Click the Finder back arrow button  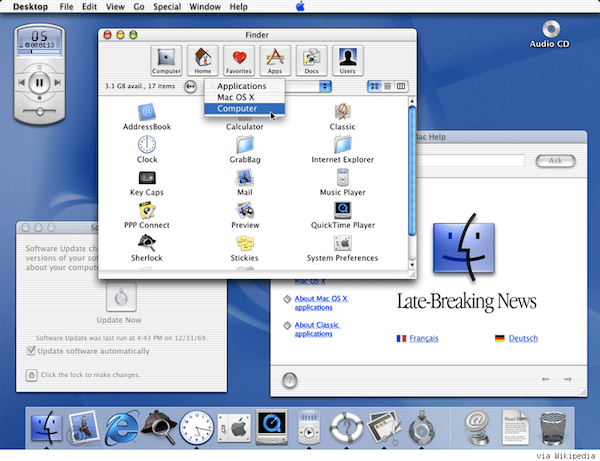point(190,86)
